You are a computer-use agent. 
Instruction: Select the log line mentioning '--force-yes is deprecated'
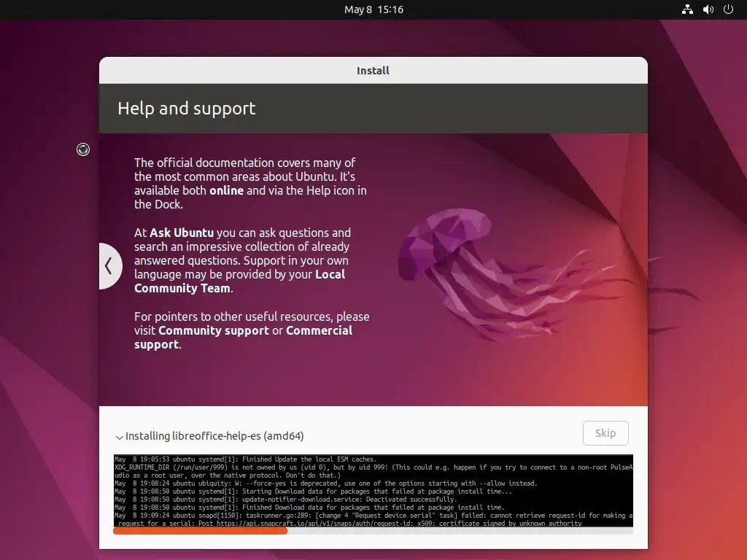click(326, 483)
